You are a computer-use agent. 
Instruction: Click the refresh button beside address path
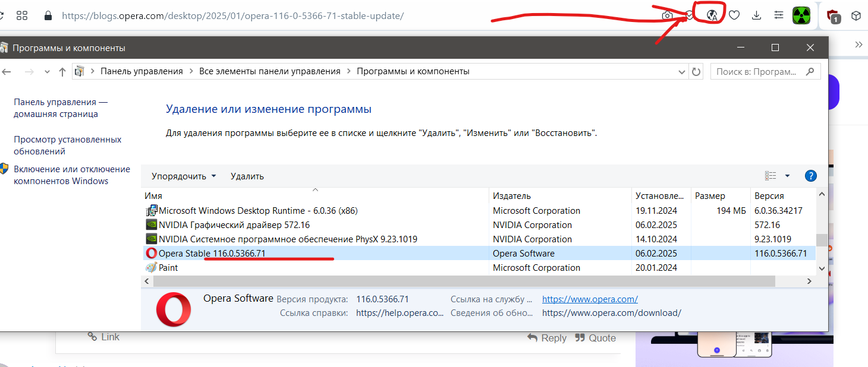click(696, 72)
